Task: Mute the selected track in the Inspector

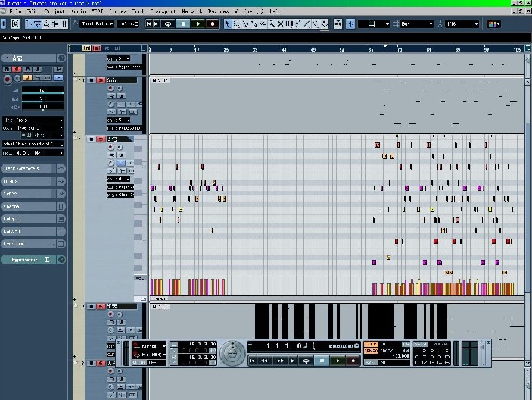Action: (x=8, y=68)
